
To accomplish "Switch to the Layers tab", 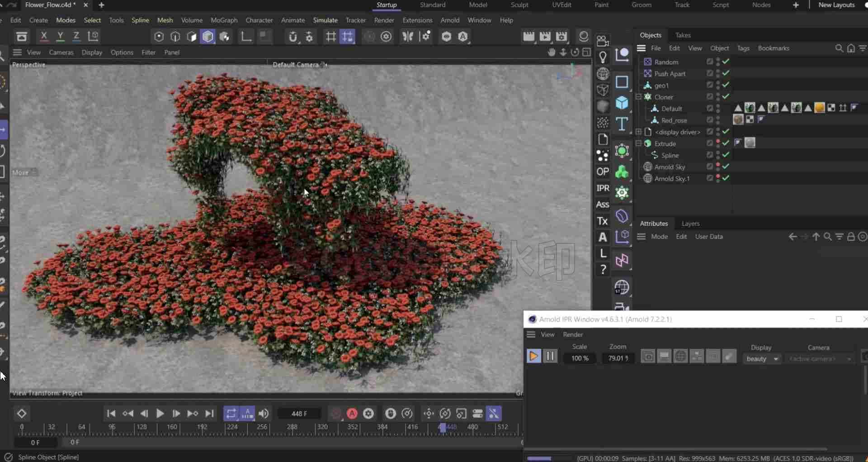I will 690,224.
